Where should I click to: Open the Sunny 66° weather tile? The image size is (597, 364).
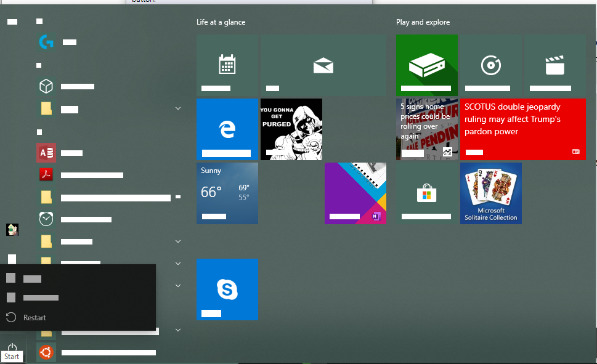pos(227,193)
